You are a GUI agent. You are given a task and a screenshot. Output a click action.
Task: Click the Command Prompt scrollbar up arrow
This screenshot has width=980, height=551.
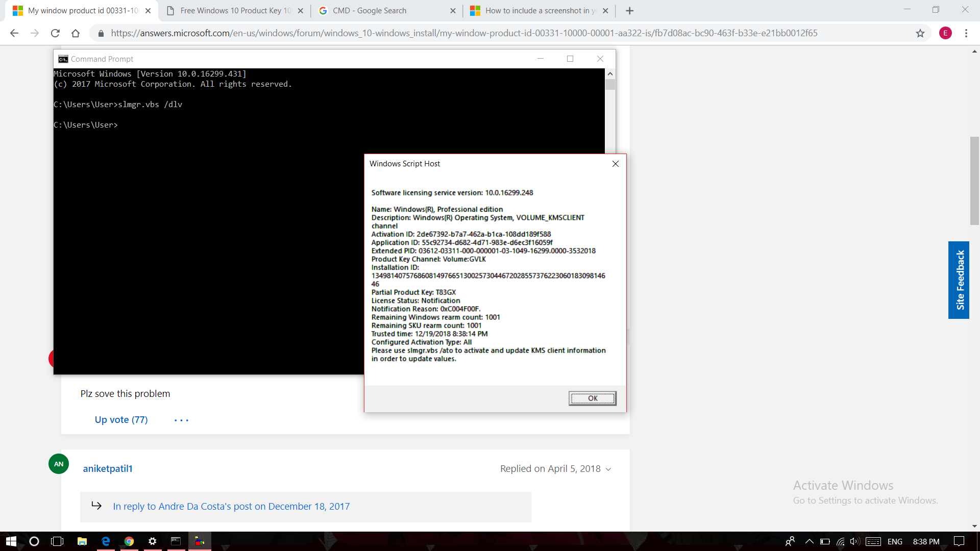click(610, 74)
